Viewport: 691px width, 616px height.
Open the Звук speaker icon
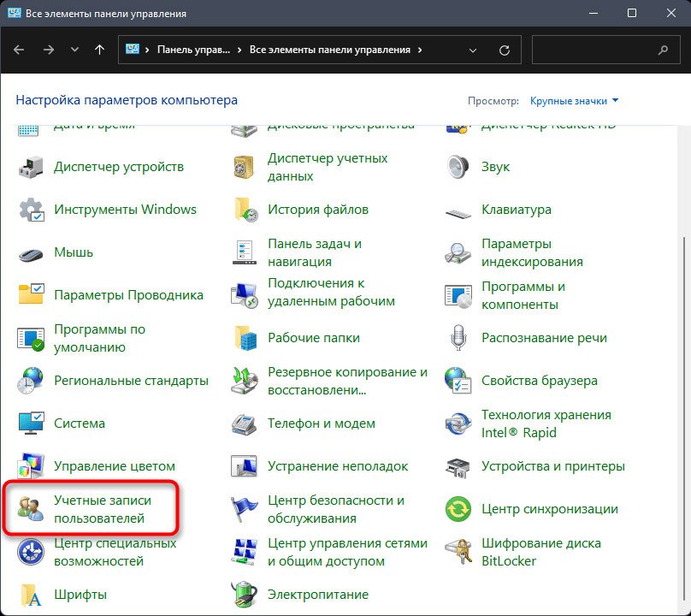coord(458,167)
